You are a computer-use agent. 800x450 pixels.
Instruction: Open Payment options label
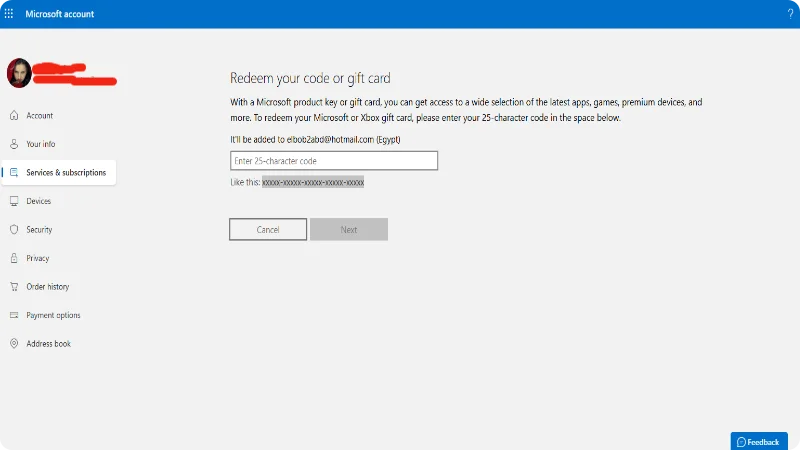[x=54, y=315]
